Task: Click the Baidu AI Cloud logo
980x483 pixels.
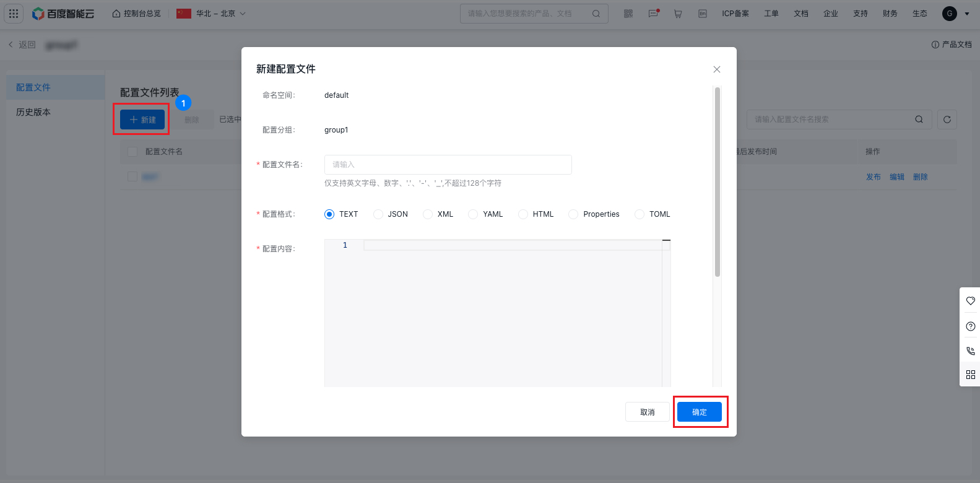Action: click(63, 14)
